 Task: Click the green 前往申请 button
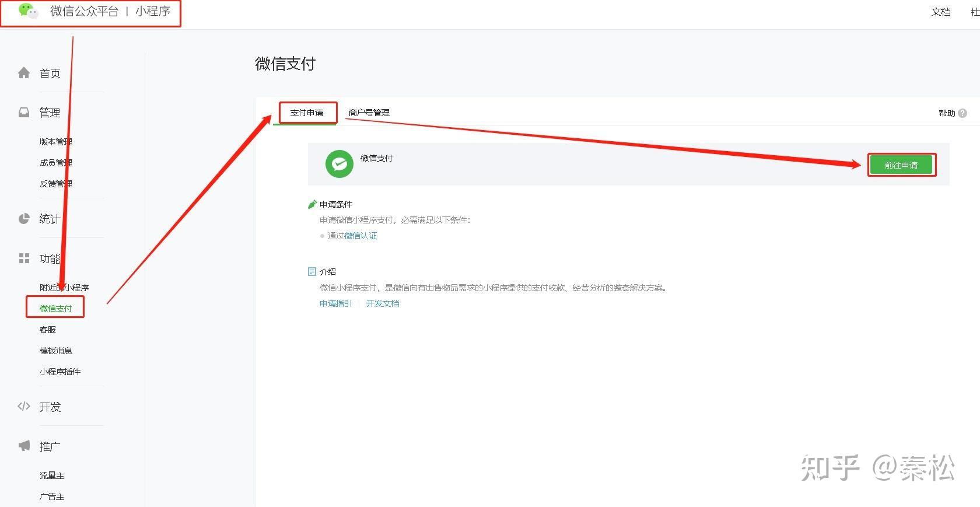pos(901,165)
